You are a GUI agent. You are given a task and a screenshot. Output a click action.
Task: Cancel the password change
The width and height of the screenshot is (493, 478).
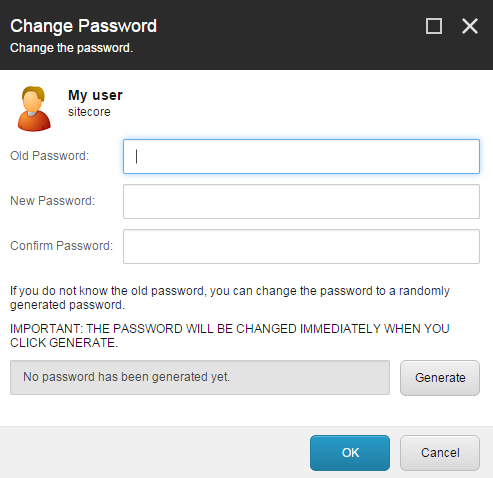(x=440, y=453)
